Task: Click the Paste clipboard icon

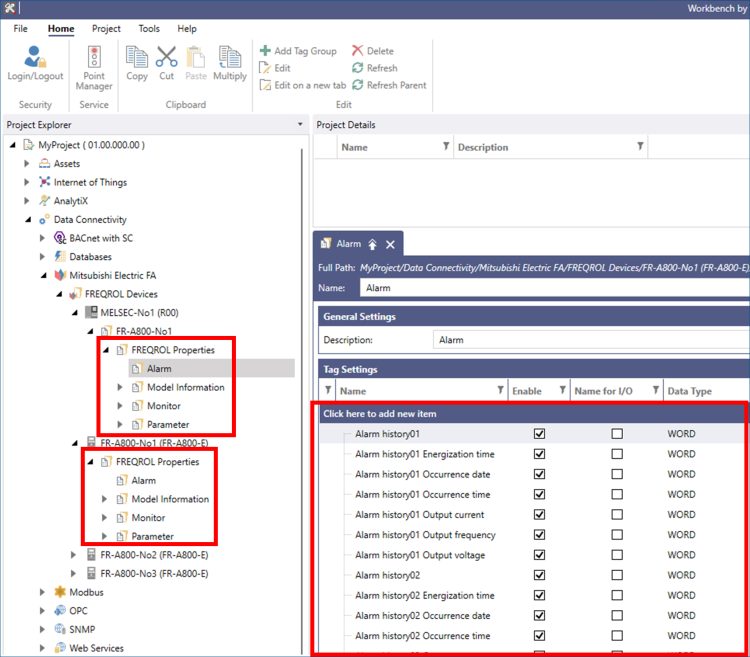Action: [196, 56]
